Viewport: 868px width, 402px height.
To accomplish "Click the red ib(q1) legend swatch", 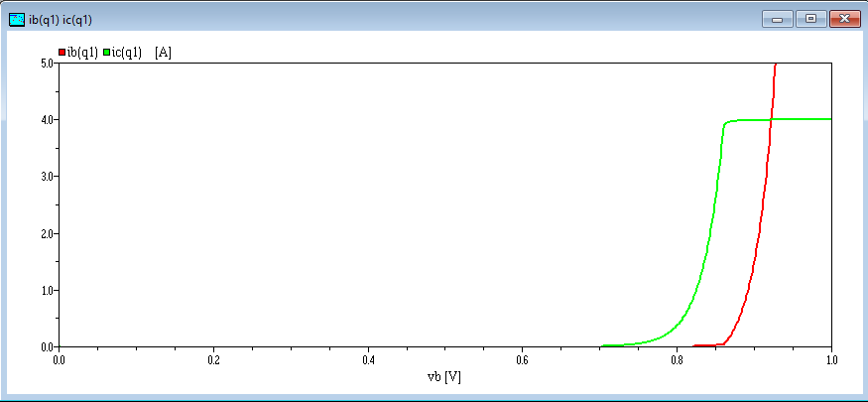I will 62,53.
